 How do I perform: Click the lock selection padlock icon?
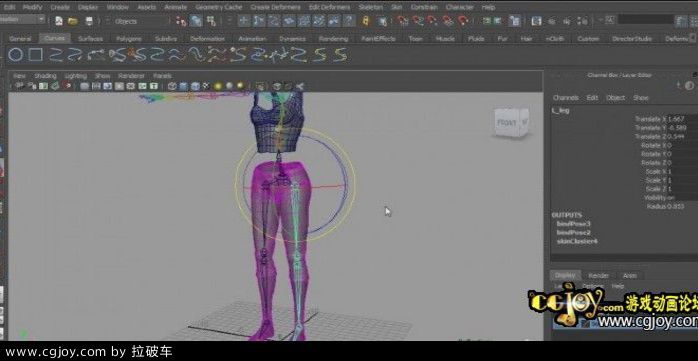pyautogui.click(x=365, y=21)
